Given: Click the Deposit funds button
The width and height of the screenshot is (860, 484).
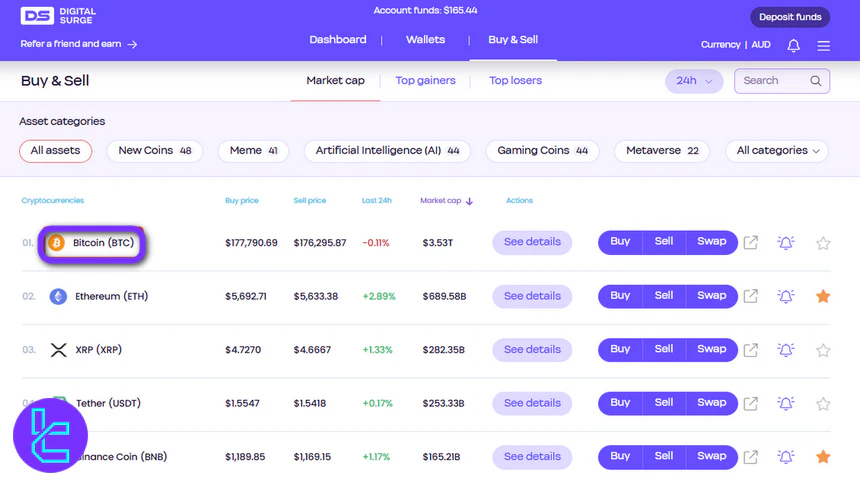Looking at the screenshot, I should (790, 17).
